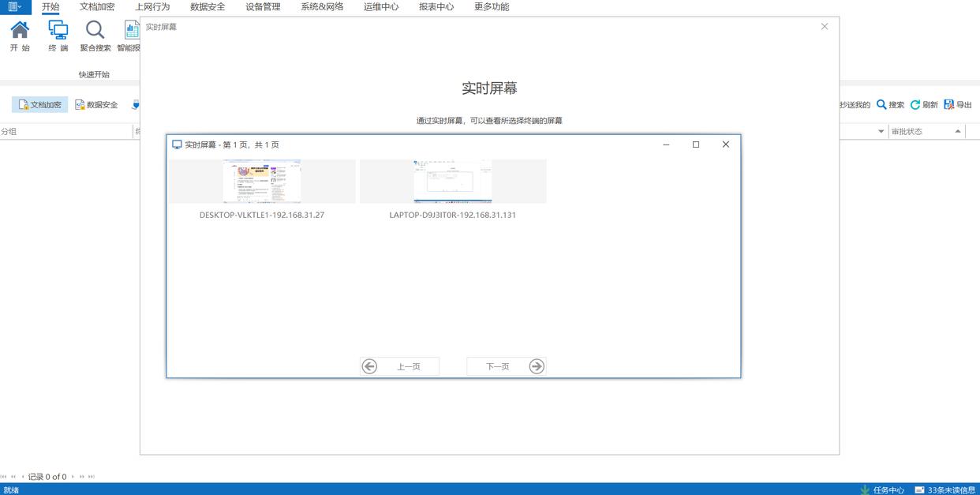Open the 运维中心 ribbon tab
Image resolution: width=980 pixels, height=495 pixels.
coord(381,7)
